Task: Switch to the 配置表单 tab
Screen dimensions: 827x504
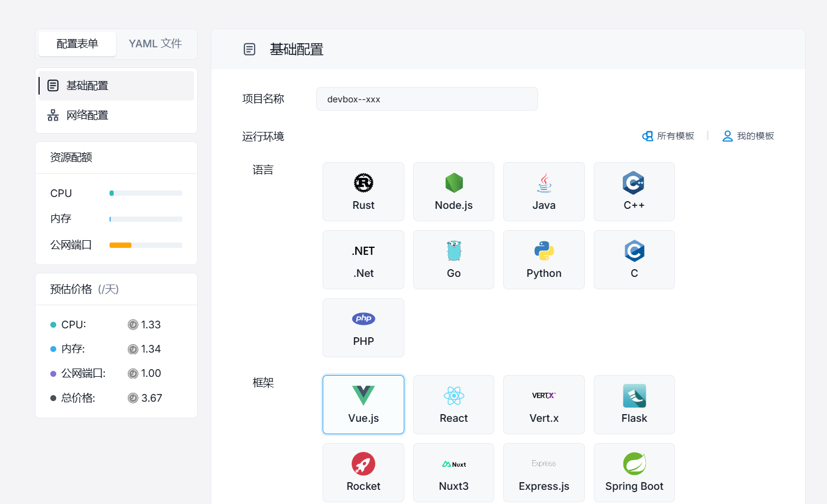Action: [78, 44]
